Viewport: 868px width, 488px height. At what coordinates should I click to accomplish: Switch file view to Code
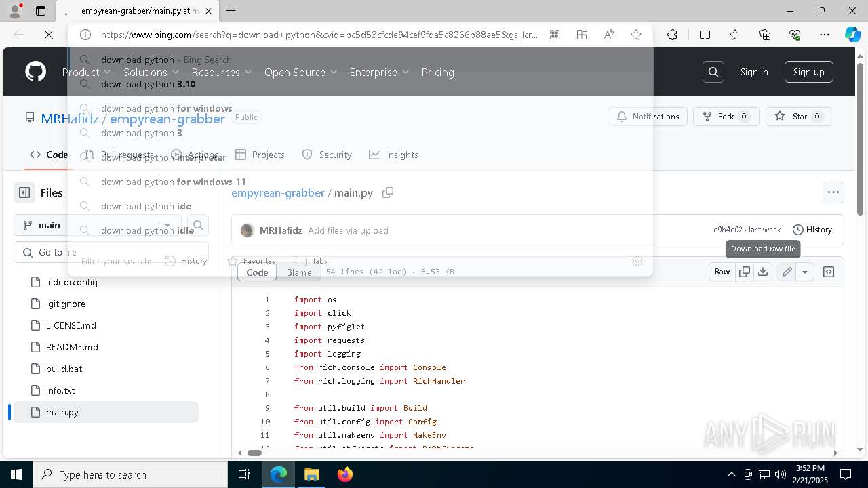click(x=257, y=272)
